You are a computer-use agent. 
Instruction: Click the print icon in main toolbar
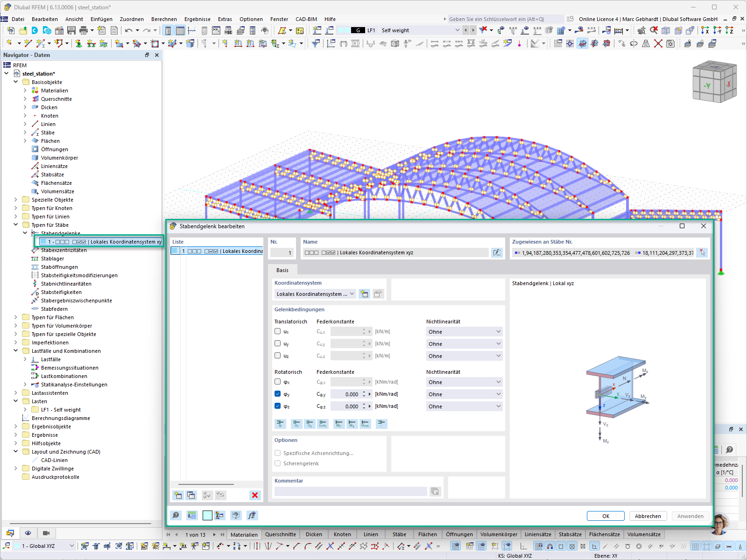84,30
